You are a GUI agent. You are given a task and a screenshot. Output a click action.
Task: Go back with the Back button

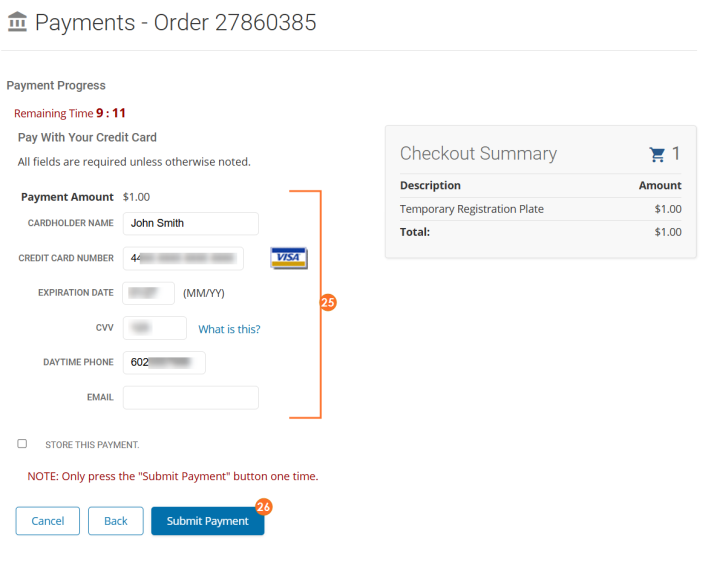point(116,521)
